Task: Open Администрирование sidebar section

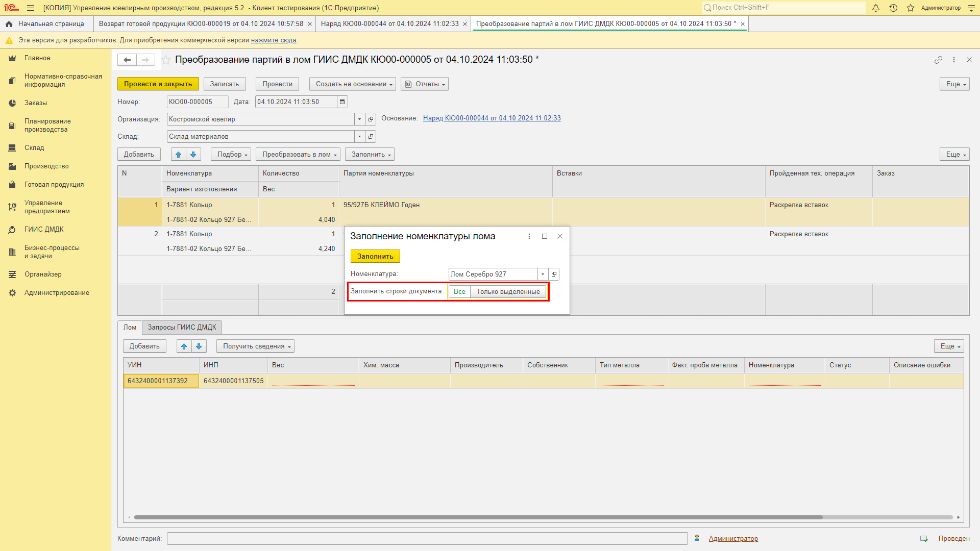Action: click(57, 293)
